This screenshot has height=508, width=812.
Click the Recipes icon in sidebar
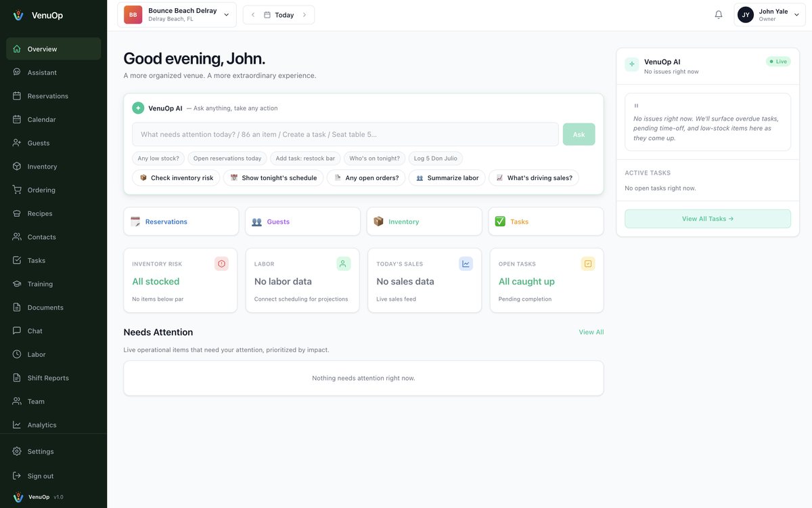click(x=17, y=213)
